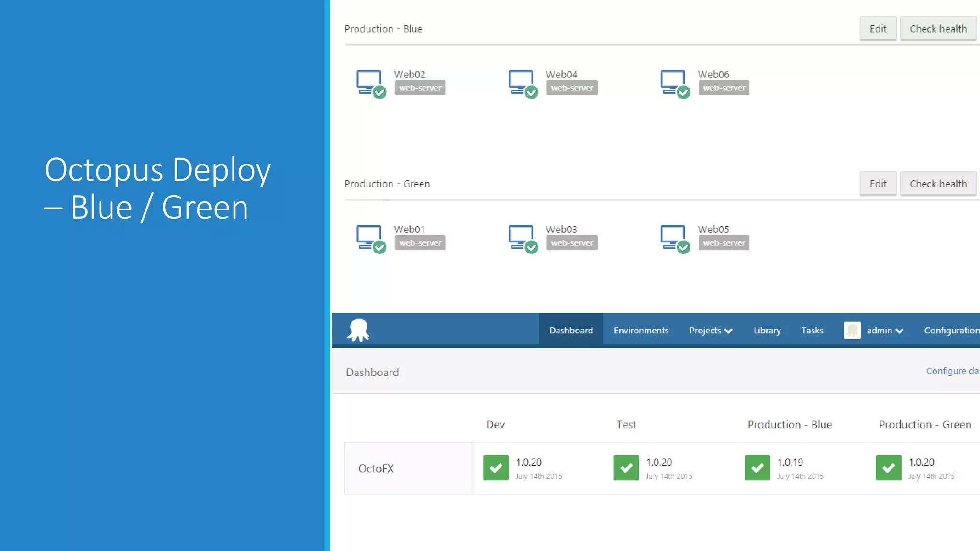Check health of Production - Green

pyautogui.click(x=938, y=184)
